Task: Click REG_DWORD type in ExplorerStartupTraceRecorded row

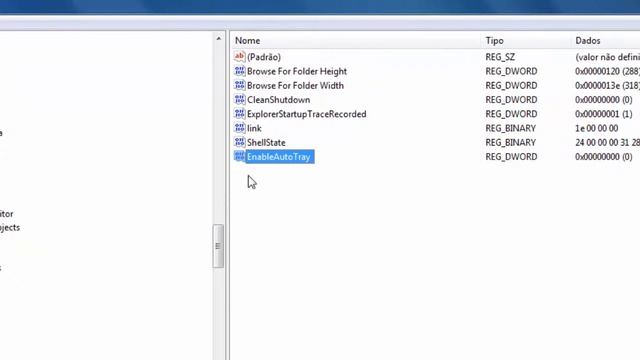Action: 511,114
